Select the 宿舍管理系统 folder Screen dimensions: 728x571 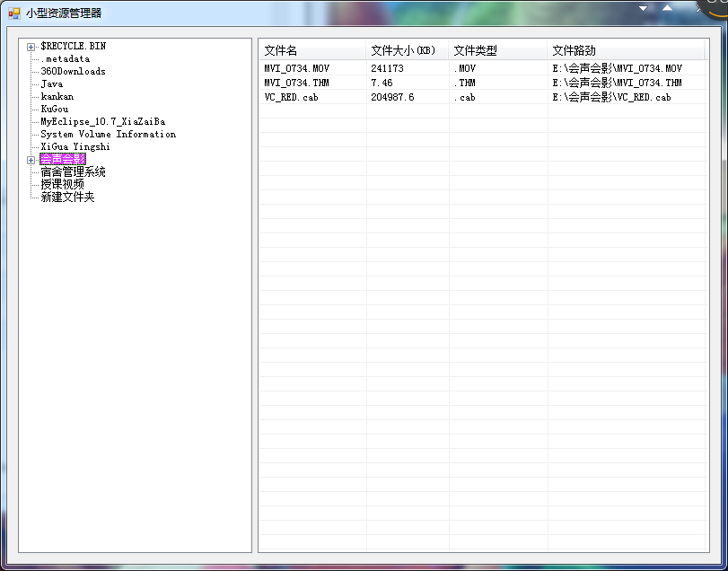click(73, 171)
